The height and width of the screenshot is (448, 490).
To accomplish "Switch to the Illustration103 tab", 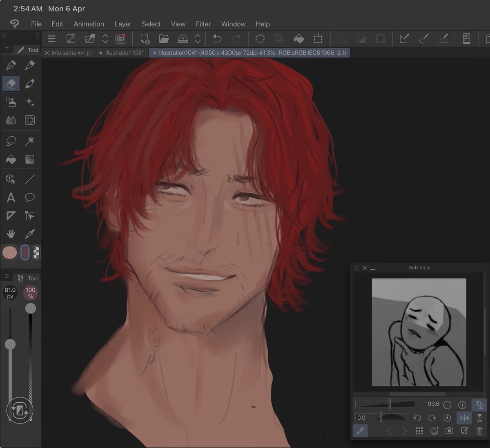I will [122, 53].
